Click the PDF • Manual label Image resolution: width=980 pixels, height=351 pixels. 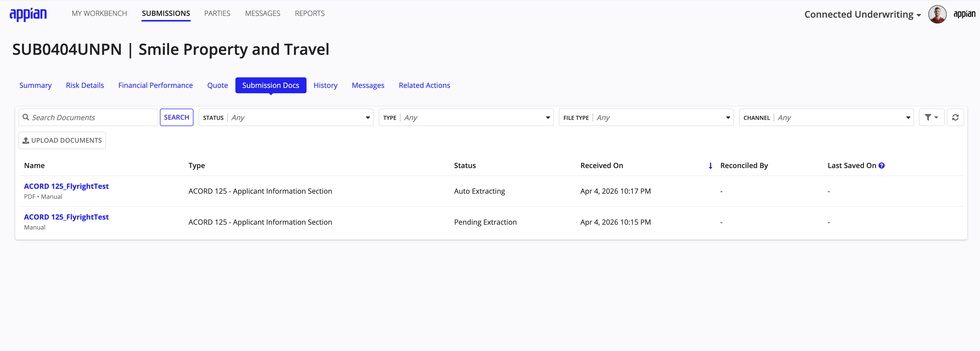[43, 197]
